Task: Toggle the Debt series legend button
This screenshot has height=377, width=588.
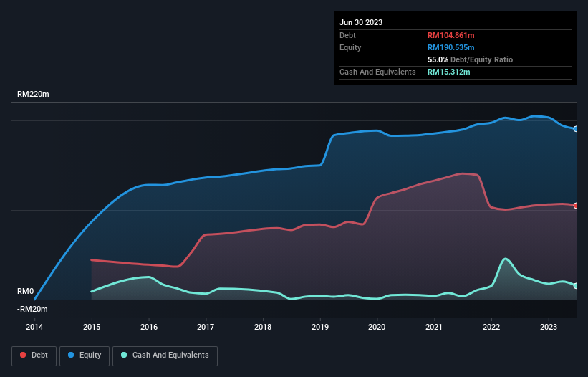Action: (x=34, y=355)
